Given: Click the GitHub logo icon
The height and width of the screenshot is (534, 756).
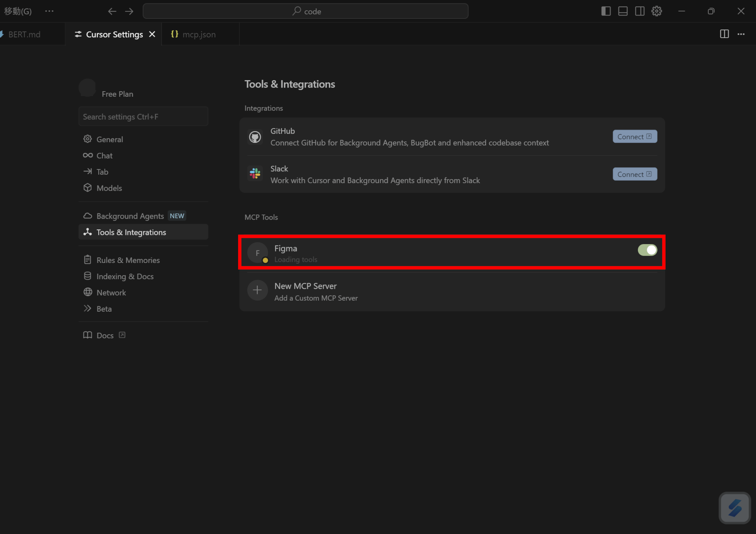Looking at the screenshot, I should tap(255, 137).
